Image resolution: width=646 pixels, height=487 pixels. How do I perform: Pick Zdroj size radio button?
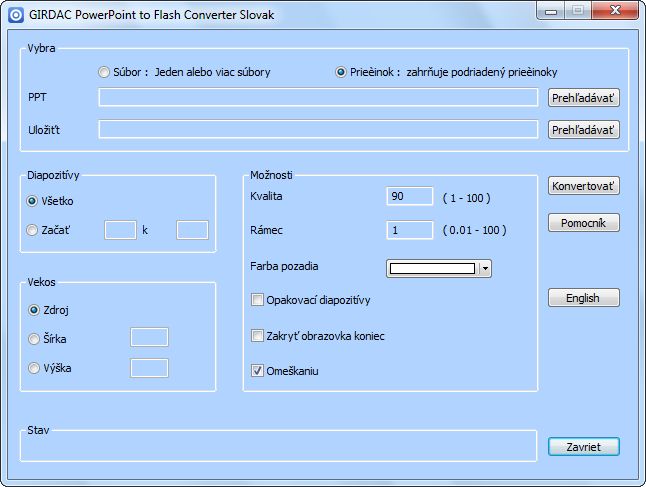34,310
